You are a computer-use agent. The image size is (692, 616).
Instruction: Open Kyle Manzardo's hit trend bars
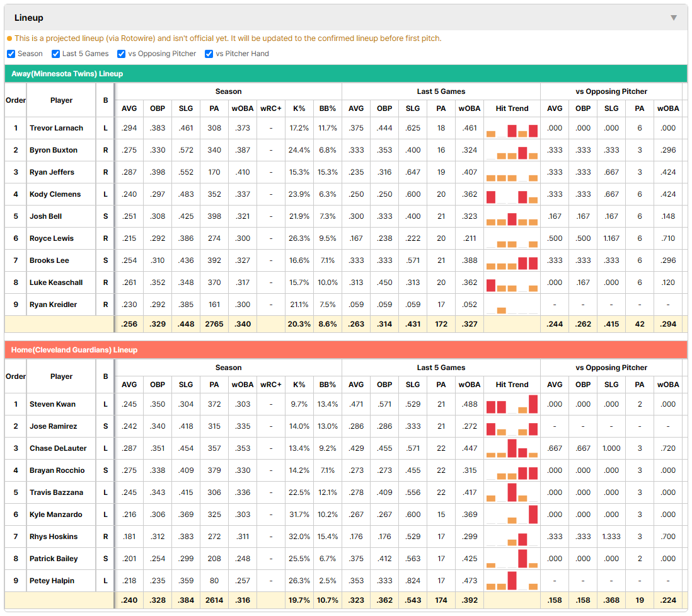pyautogui.click(x=512, y=515)
